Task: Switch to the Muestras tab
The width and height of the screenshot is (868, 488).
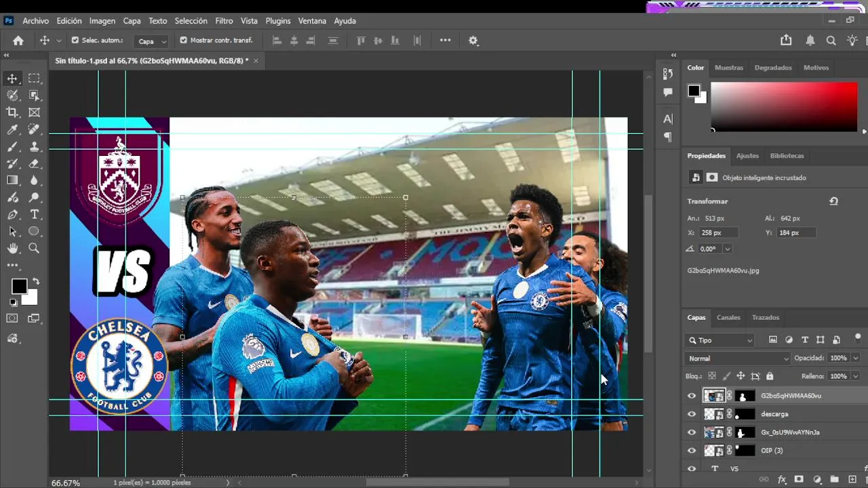Action: pyautogui.click(x=729, y=68)
